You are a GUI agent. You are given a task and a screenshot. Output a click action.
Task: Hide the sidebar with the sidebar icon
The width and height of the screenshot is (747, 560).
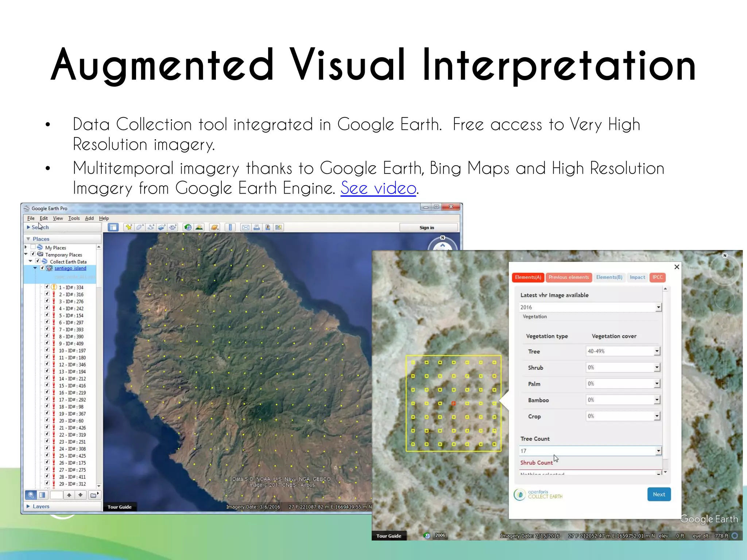coord(113,227)
